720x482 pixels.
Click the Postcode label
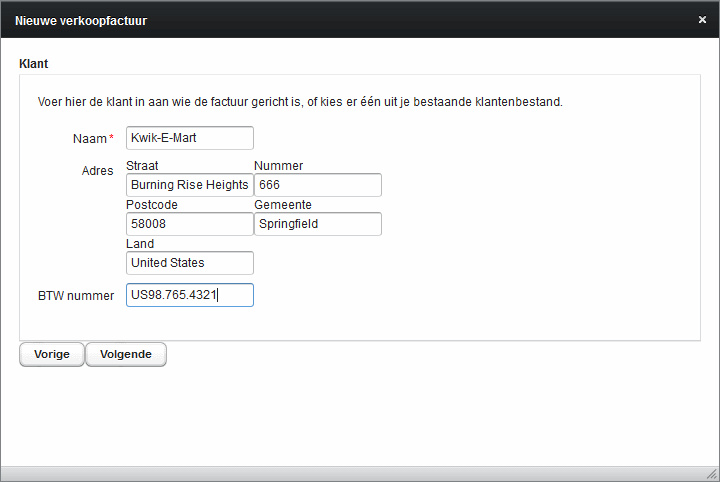[152, 205]
